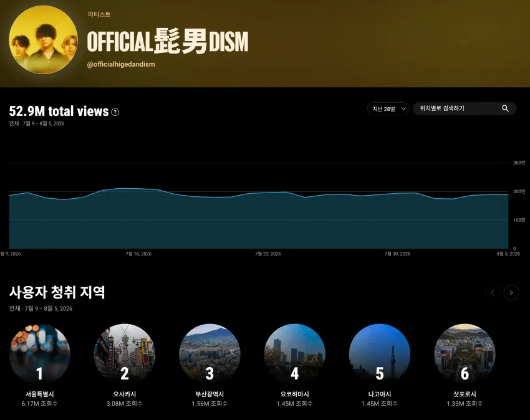Select the 부산광역시 city thumbnail ranked 3
The image size is (530, 420).
[210, 354]
